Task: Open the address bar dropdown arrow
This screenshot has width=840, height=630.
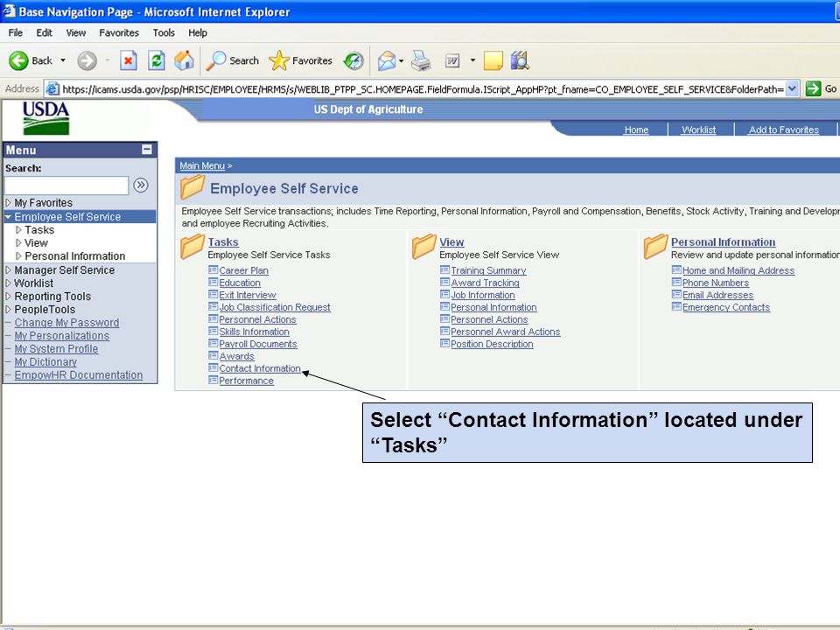Action: (x=792, y=89)
